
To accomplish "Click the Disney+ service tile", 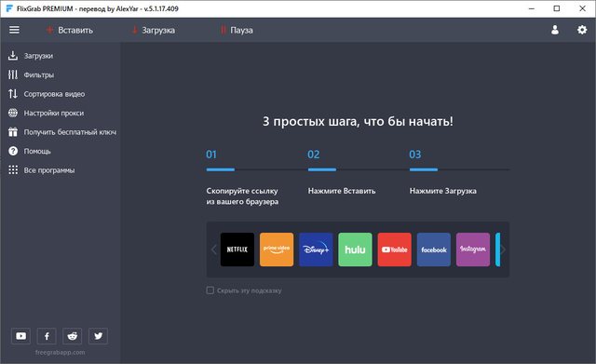I will pos(316,249).
